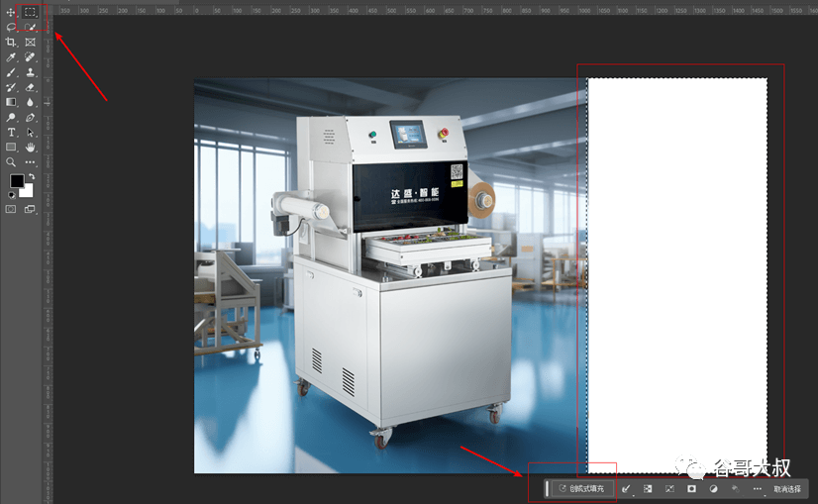Screen dimensions: 818x504
Task: Select the Horizontal Type tool
Action: click(11, 133)
